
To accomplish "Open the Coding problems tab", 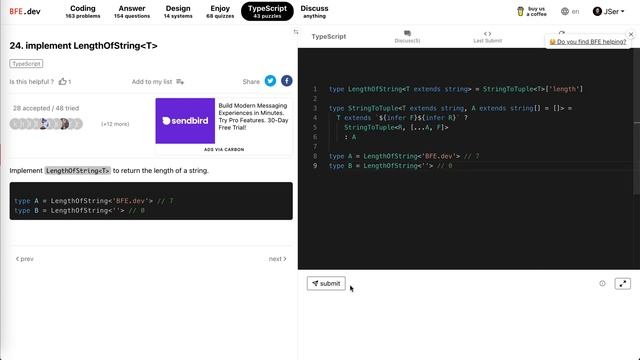I will pyautogui.click(x=82, y=11).
